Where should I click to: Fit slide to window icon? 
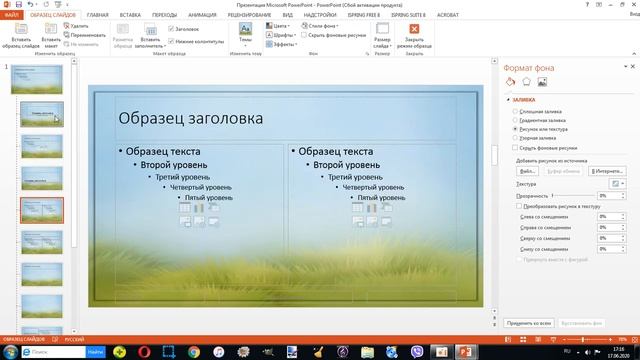[635, 340]
